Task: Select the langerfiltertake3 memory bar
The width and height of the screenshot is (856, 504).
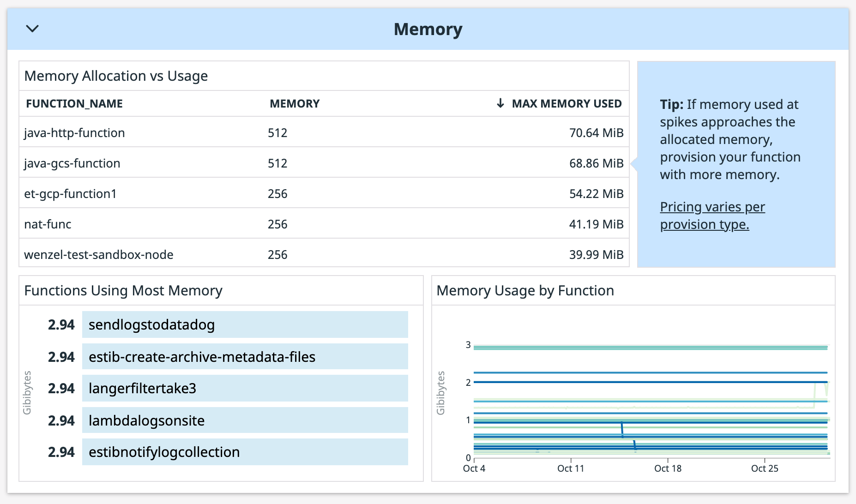Action: coord(245,388)
